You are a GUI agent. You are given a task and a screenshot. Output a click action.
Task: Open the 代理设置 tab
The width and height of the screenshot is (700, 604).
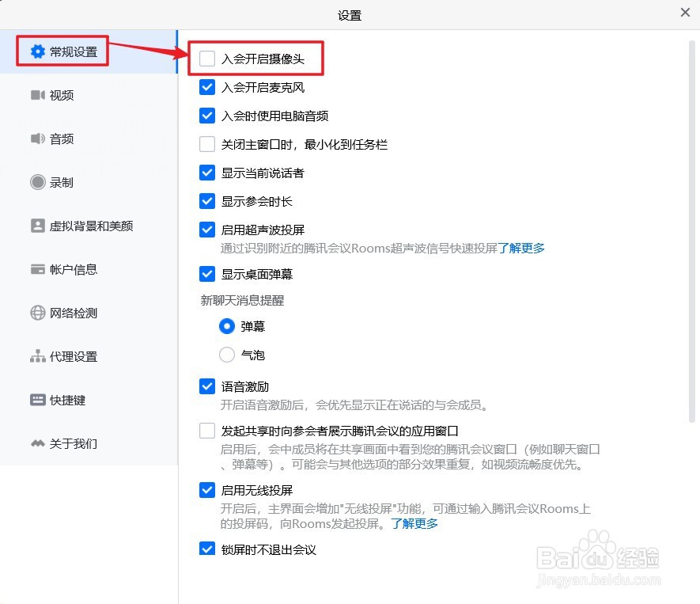tap(89, 356)
